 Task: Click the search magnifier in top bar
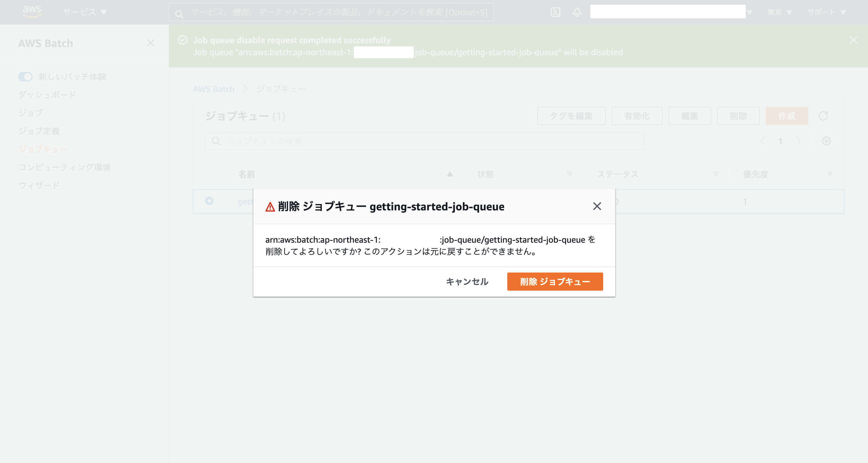(x=179, y=14)
